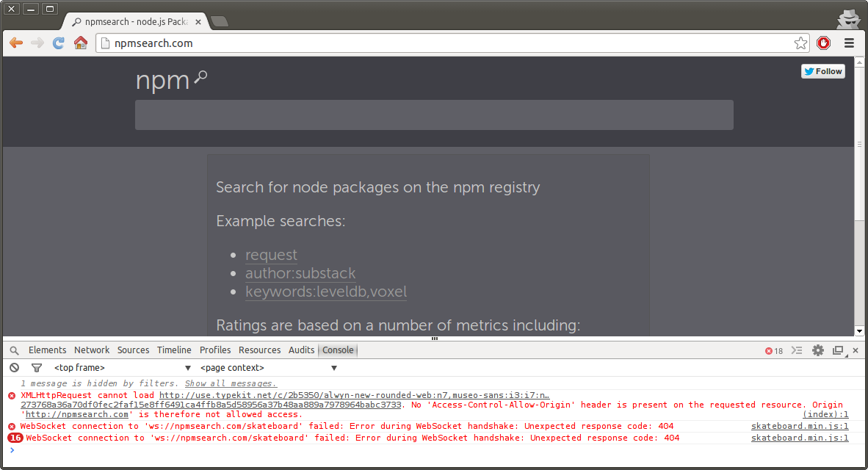Open DevTools settings gear
Image resolution: width=868 pixels, height=470 pixels.
click(x=817, y=350)
